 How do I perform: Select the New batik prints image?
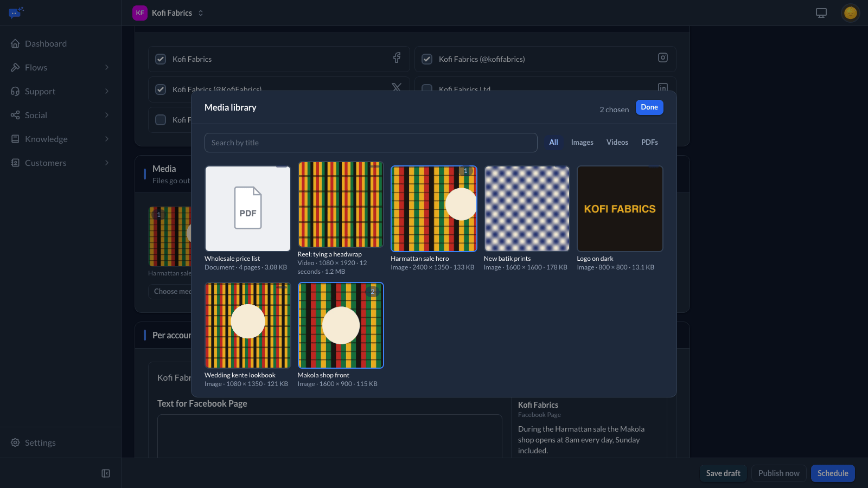(527, 209)
